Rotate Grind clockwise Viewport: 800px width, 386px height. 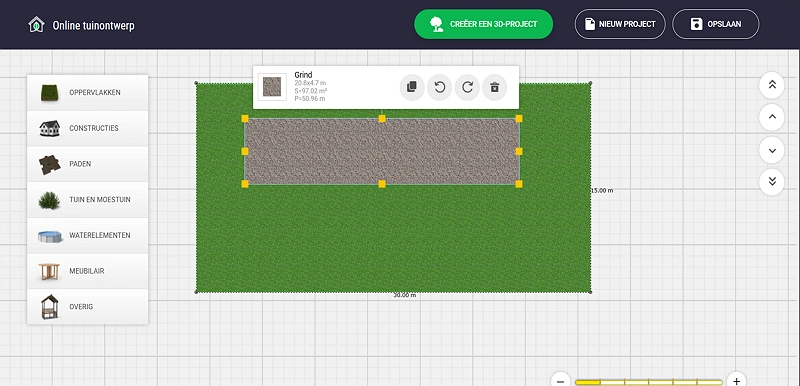(x=467, y=87)
